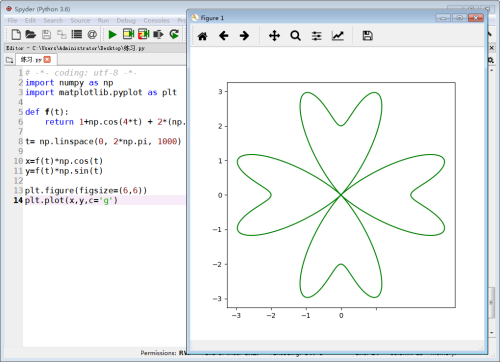Open the Edit menu
The height and width of the screenshot is (362, 500).
tap(30, 20)
